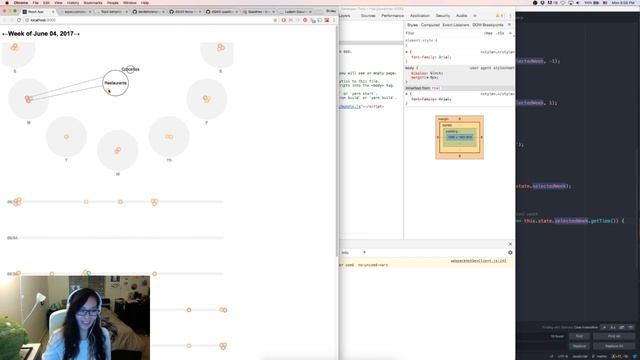Toggle the :hov element state button
This screenshot has height=360, width=640.
tap(488, 33)
